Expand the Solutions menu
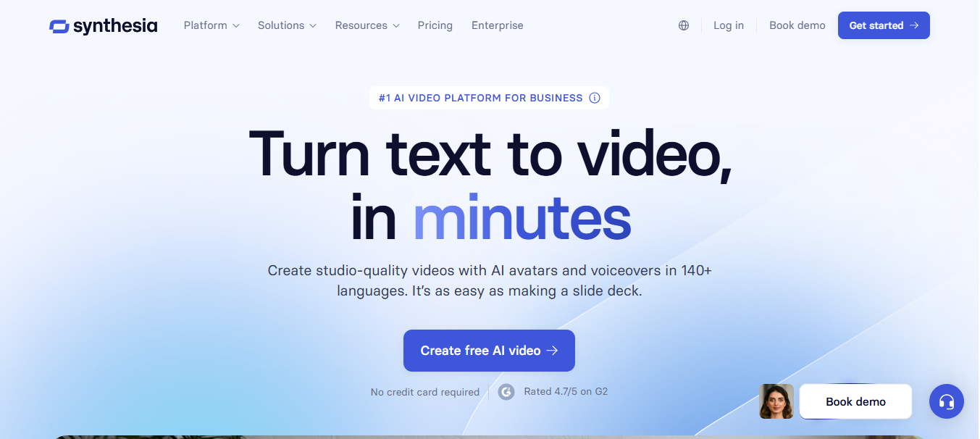This screenshot has width=980, height=439. click(x=287, y=25)
